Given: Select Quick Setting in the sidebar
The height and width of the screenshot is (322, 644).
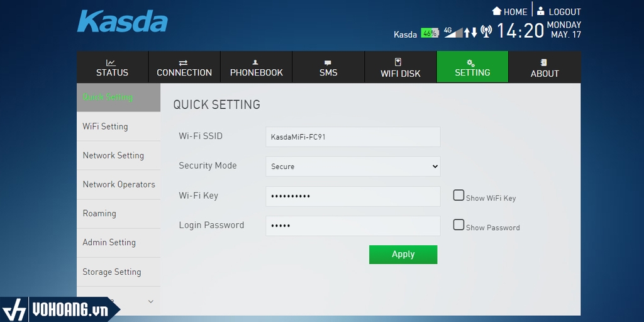Looking at the screenshot, I should (x=118, y=97).
